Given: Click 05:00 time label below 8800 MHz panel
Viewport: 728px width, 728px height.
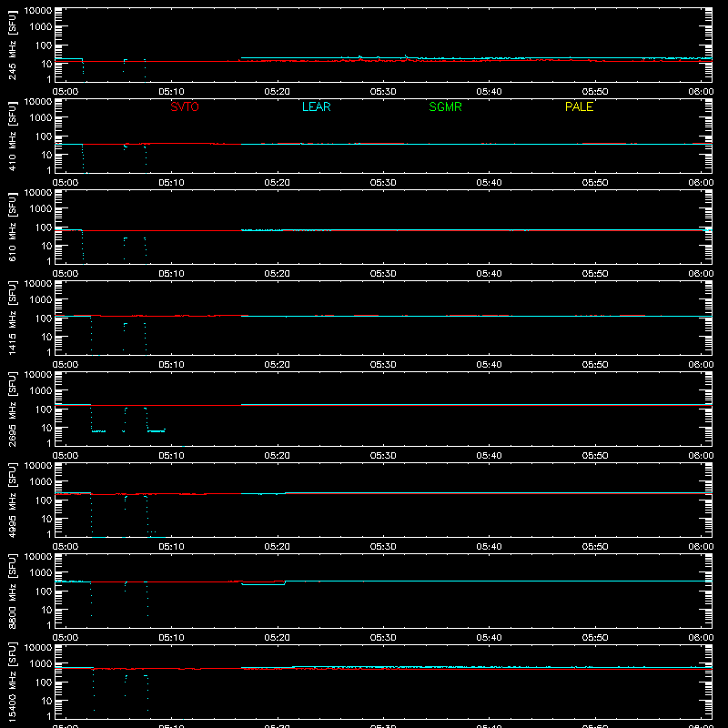Looking at the screenshot, I should (x=66, y=638).
